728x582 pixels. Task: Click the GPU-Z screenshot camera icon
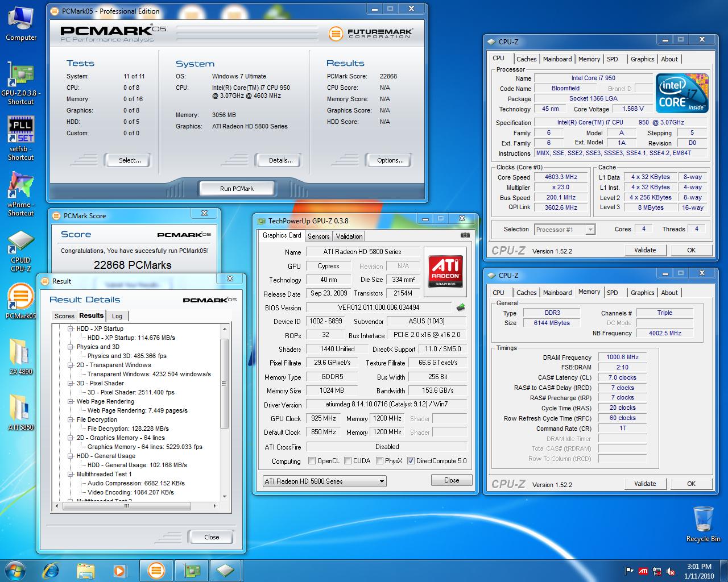[x=465, y=235]
